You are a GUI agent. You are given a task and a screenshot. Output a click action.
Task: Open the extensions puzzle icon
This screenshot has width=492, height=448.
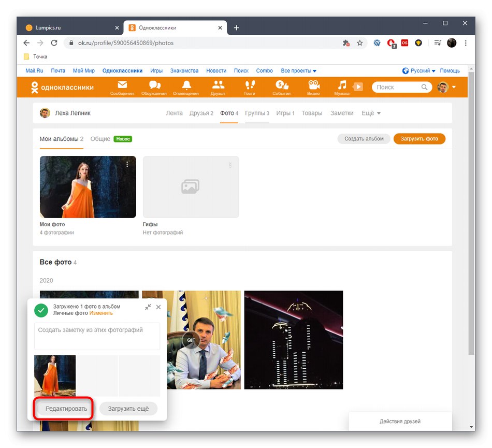[346, 43]
